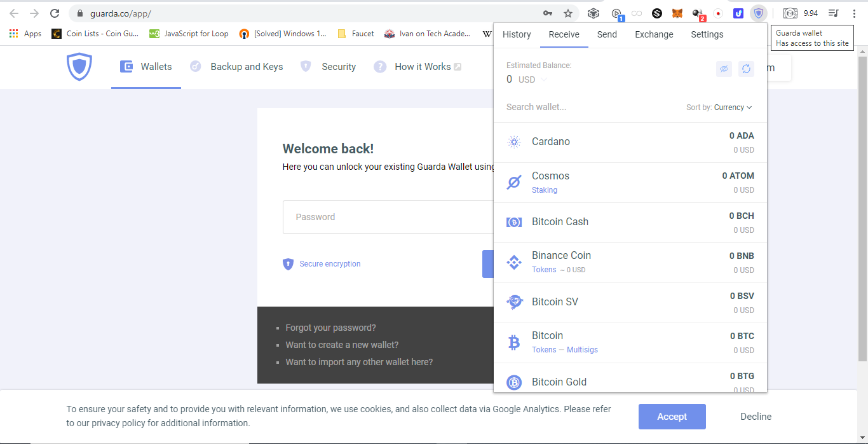This screenshot has width=868, height=444.
Task: Click the Wallets nav wallet icon
Action: [x=126, y=67]
